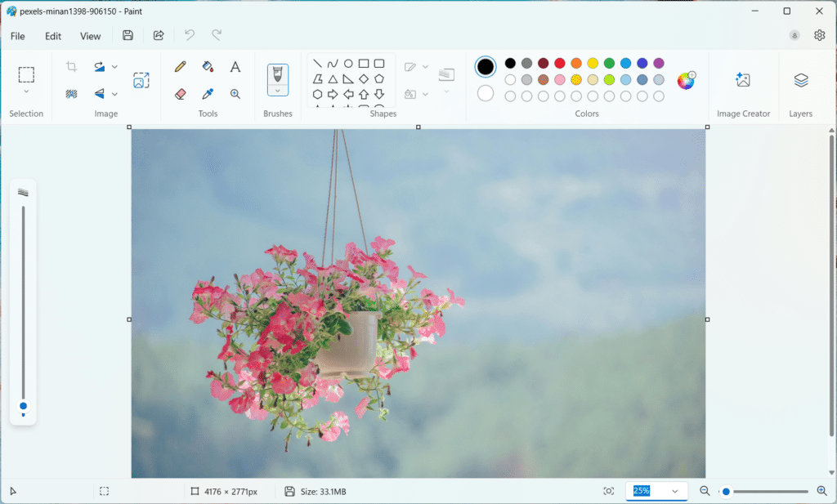Select the Color picker tool
Image resolution: width=837 pixels, height=504 pixels.
(x=207, y=93)
